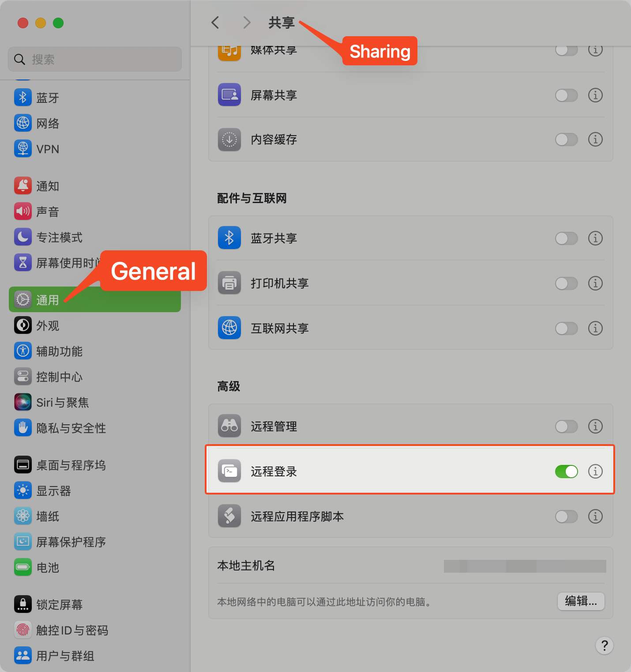Enable 互联网共享 toggle
The image size is (631, 672).
pyautogui.click(x=567, y=328)
